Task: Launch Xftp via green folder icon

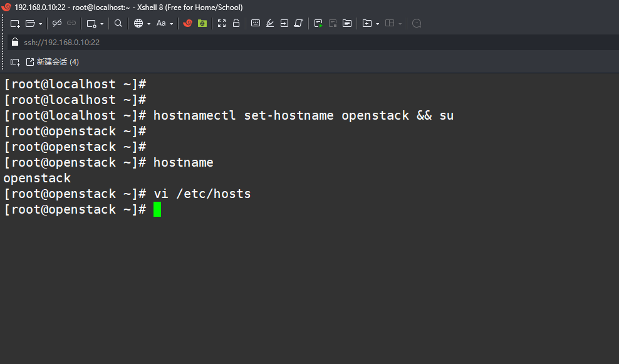Action: pyautogui.click(x=202, y=23)
